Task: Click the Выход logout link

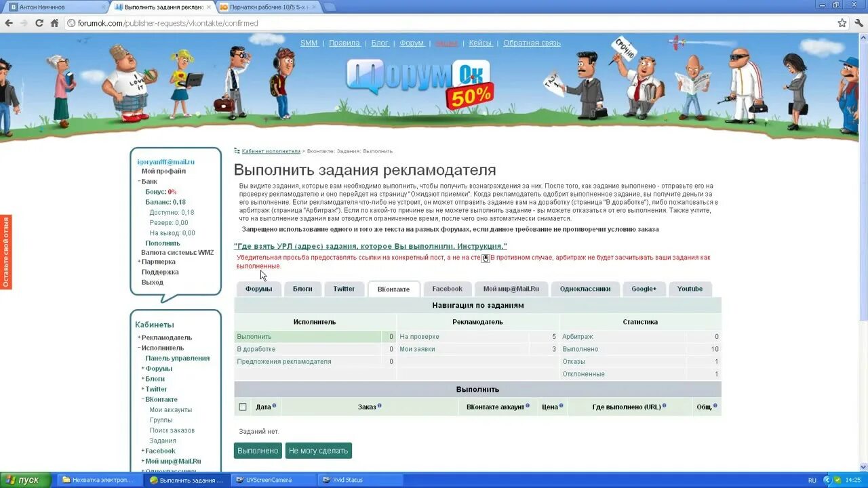Action: pyautogui.click(x=152, y=282)
